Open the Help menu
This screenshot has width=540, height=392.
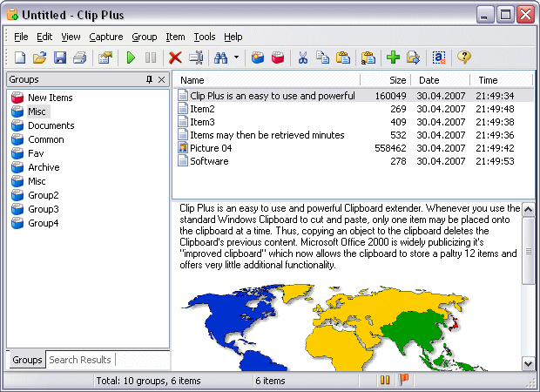[x=233, y=37]
